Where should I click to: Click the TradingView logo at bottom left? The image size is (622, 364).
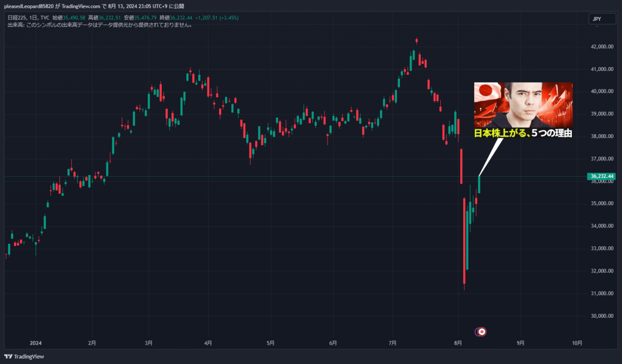24,356
